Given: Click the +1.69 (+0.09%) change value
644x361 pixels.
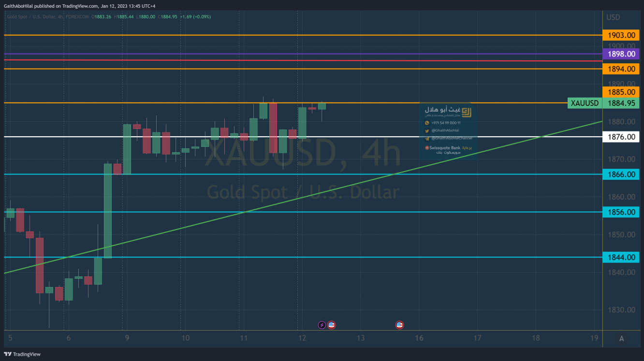Looking at the screenshot, I should coord(195,17).
